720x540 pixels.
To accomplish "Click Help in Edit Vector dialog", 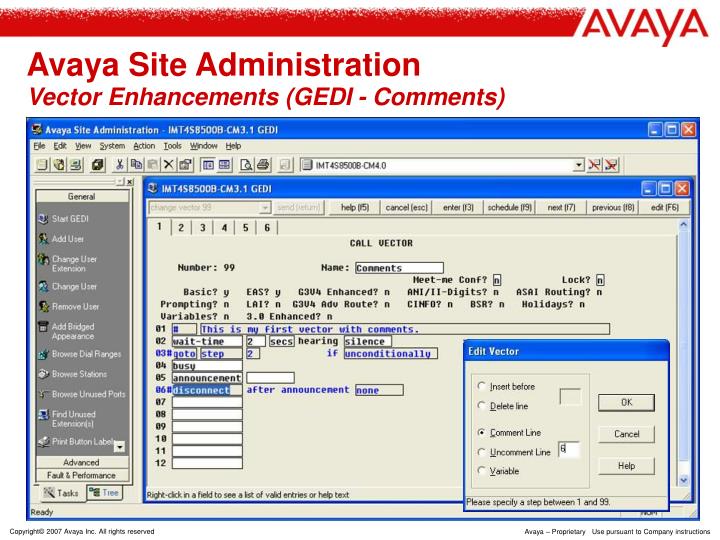I will [x=626, y=466].
